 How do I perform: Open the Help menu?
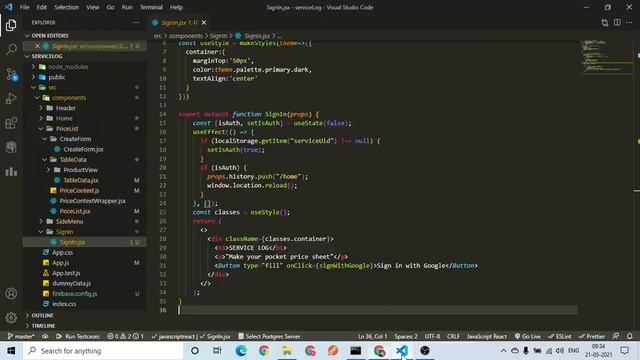[x=176, y=7]
